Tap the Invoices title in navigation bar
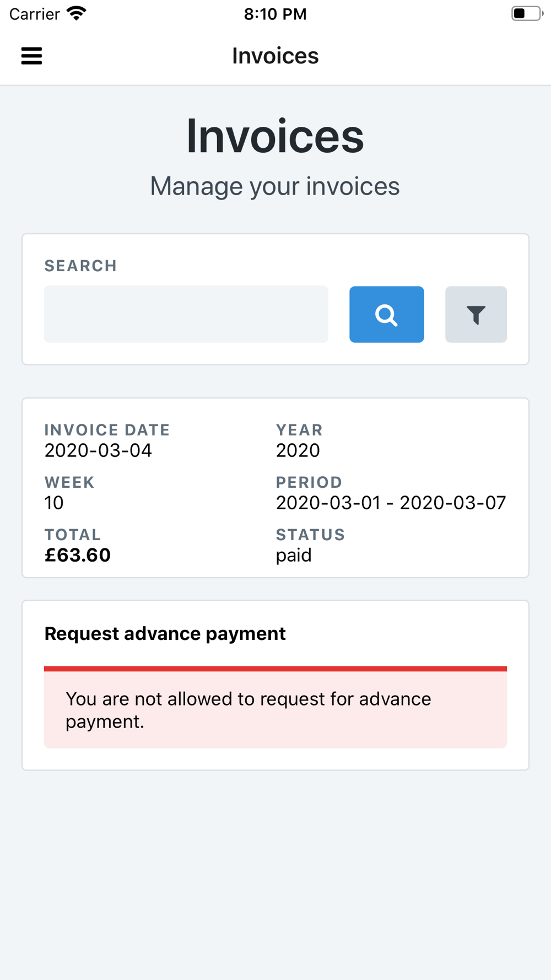The height and width of the screenshot is (980, 551). [x=275, y=56]
